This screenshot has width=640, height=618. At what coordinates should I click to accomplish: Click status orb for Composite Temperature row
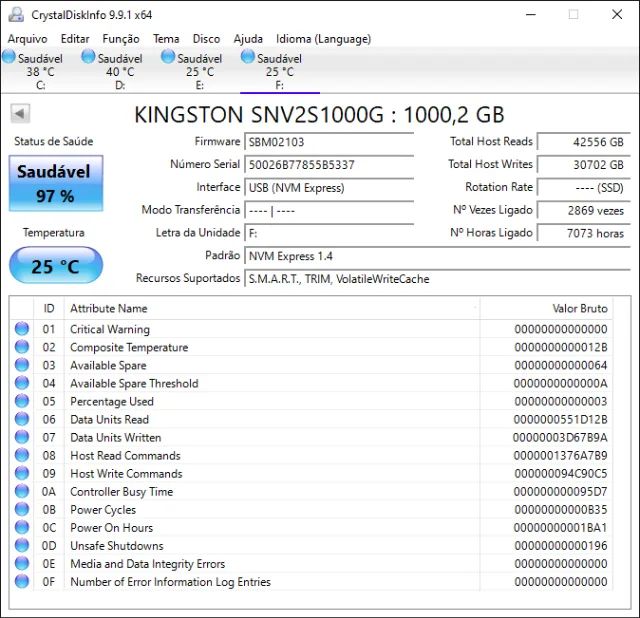click(22, 347)
